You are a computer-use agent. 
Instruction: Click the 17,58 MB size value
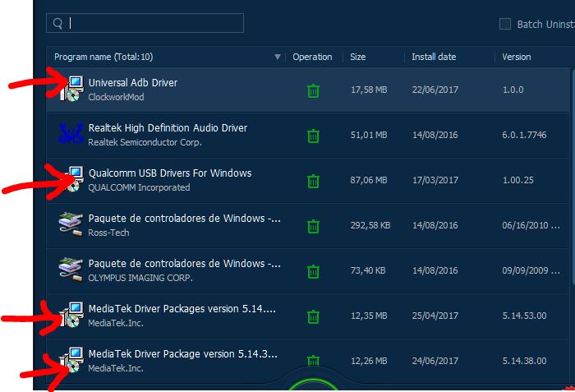(369, 90)
